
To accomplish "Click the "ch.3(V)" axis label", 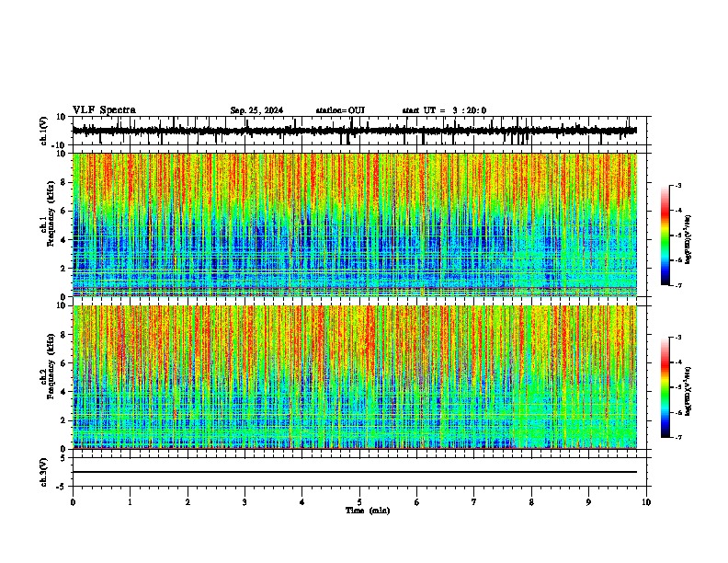I will 44,473.
